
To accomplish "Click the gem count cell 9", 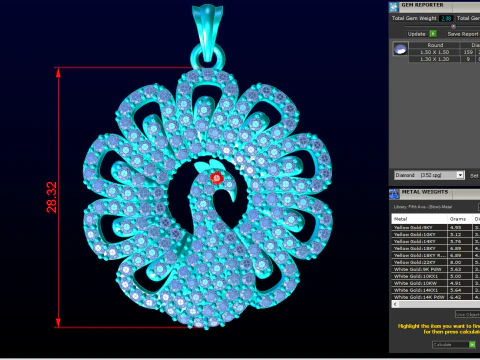I will 468,59.
